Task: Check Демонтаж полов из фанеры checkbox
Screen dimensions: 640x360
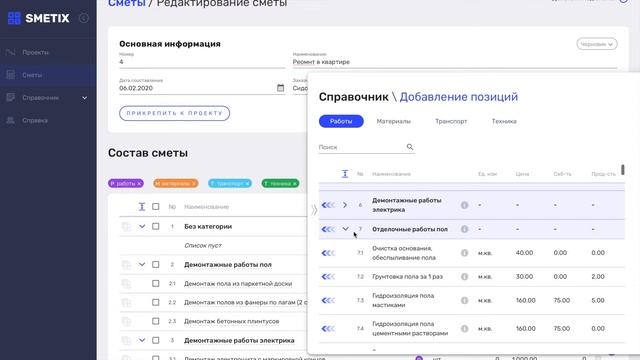Action: (x=156, y=302)
